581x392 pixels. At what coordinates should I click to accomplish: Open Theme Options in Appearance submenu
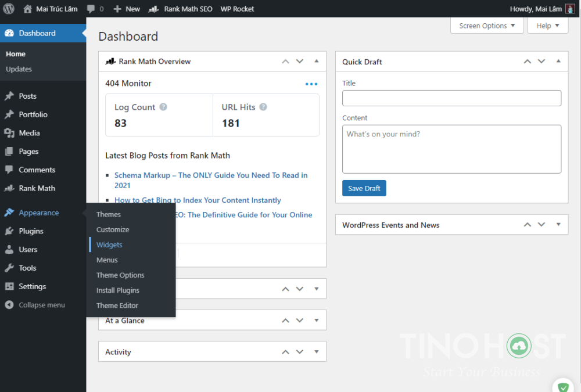point(120,275)
